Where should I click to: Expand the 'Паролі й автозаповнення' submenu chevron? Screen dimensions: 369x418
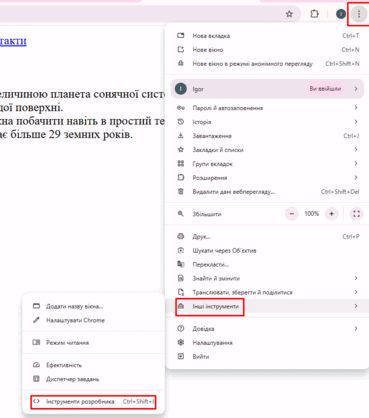point(356,108)
